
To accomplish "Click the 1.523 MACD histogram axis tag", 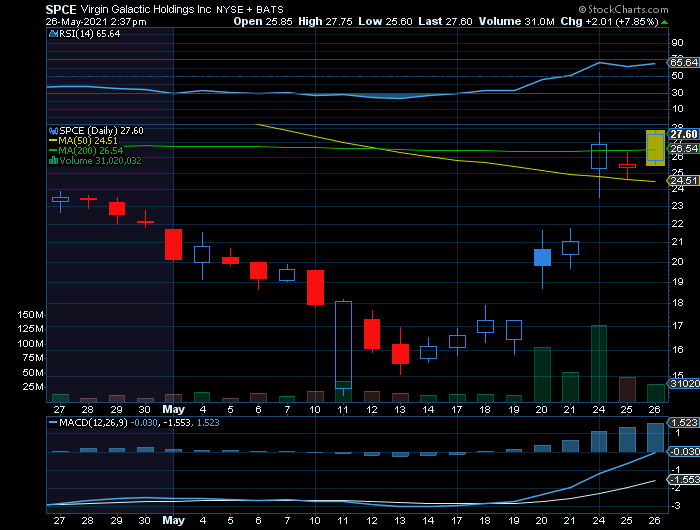I will click(x=683, y=422).
